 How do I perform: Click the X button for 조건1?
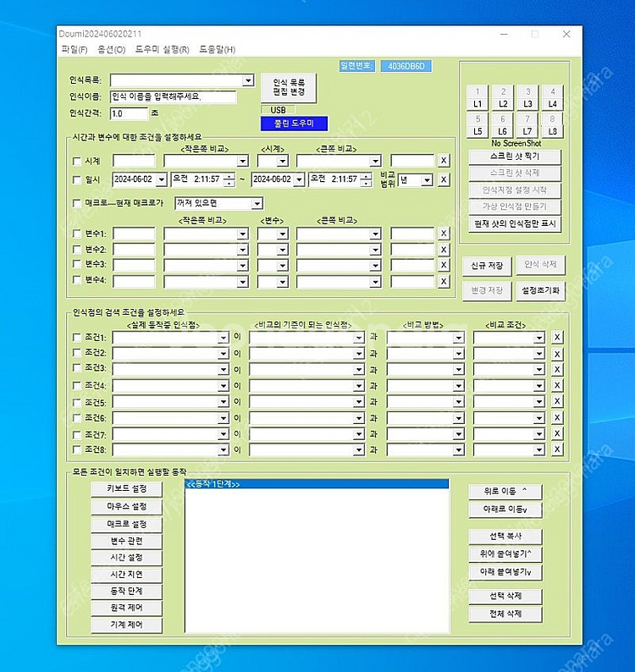point(557,337)
